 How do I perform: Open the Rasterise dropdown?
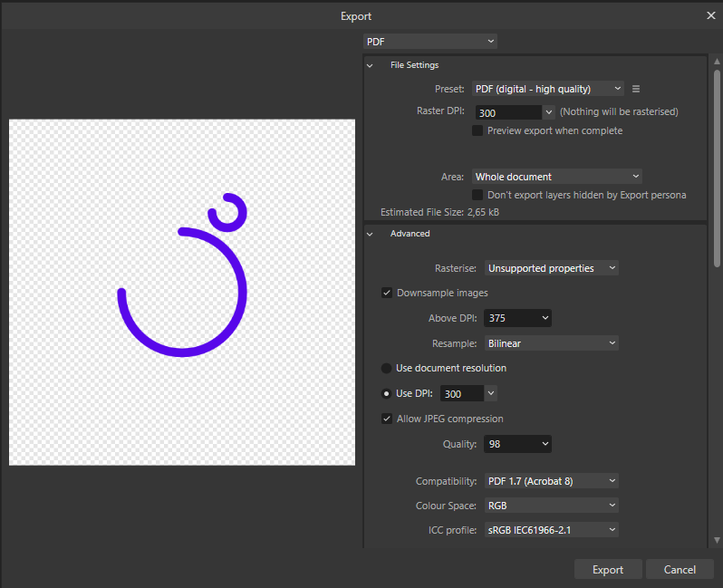551,268
